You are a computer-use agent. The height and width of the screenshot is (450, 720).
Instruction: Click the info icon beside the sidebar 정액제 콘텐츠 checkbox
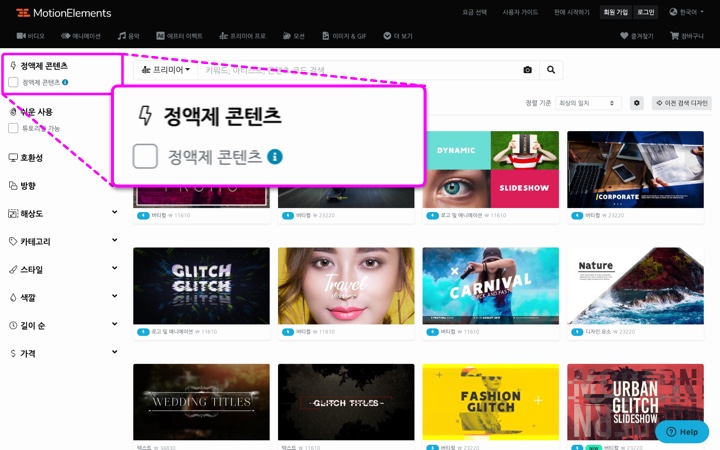pos(65,82)
